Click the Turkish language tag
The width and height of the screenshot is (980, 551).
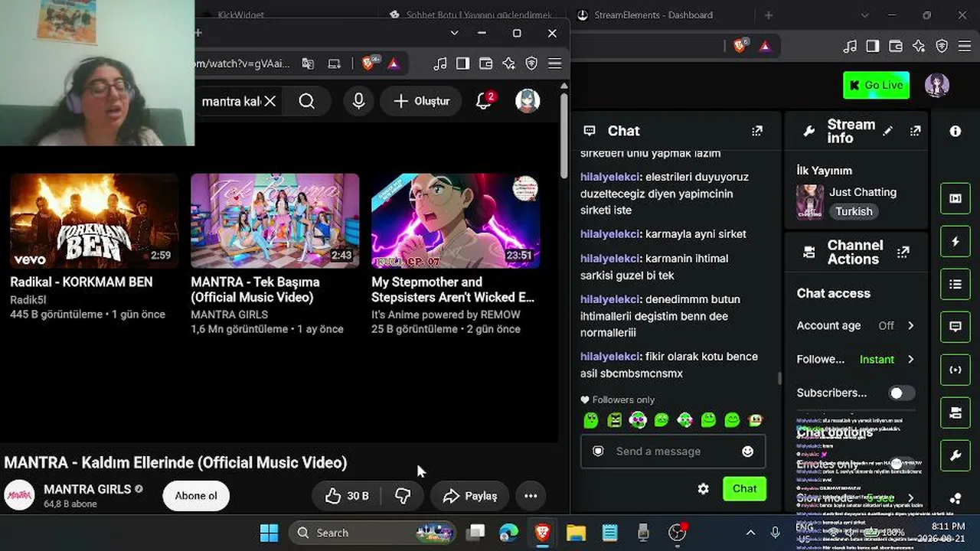tap(854, 211)
